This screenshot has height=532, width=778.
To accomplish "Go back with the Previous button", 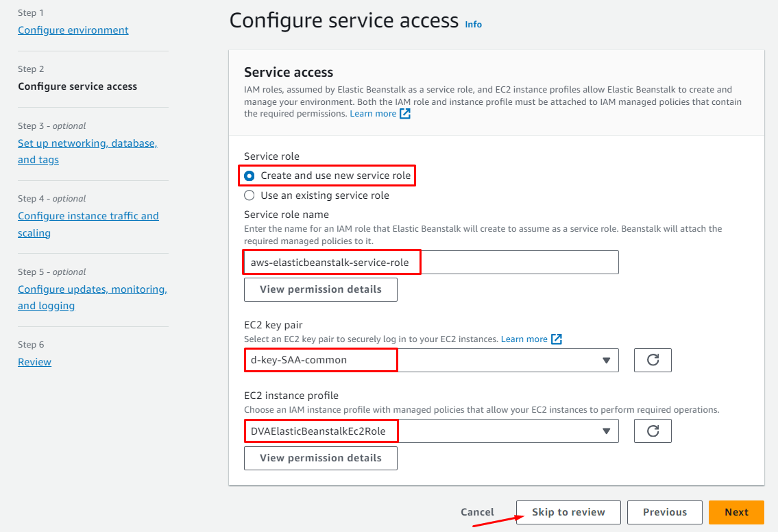I will (x=664, y=512).
